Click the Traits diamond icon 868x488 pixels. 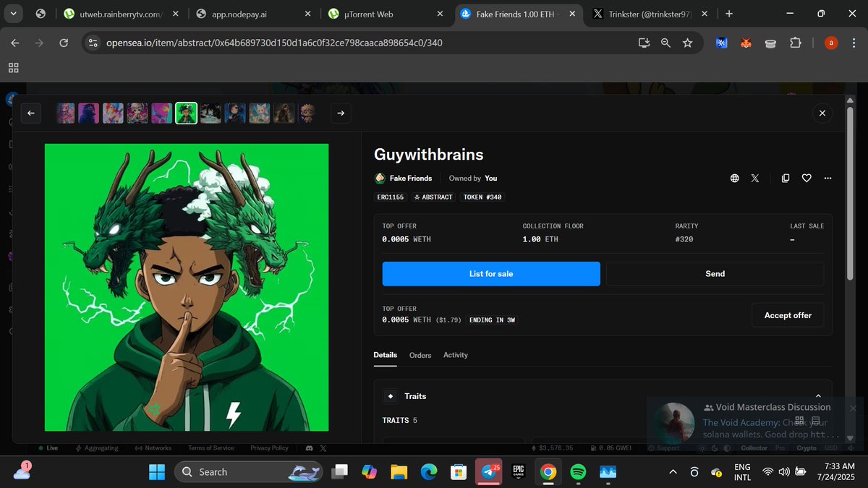click(391, 396)
